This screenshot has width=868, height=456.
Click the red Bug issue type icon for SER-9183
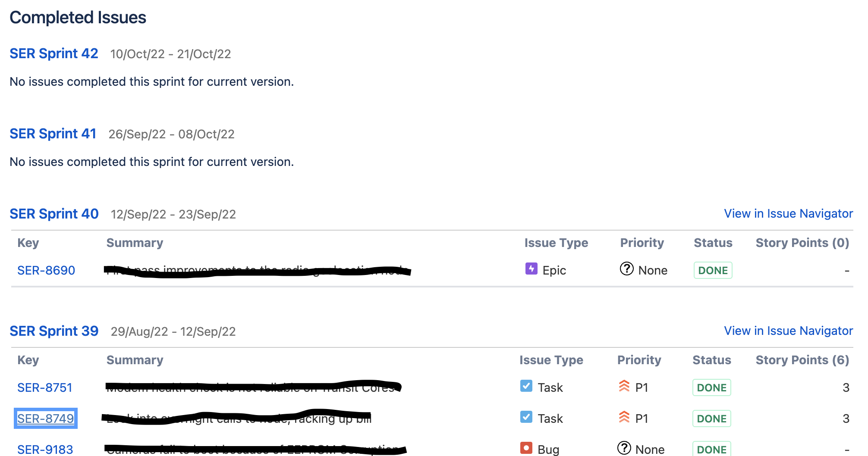[526, 448]
